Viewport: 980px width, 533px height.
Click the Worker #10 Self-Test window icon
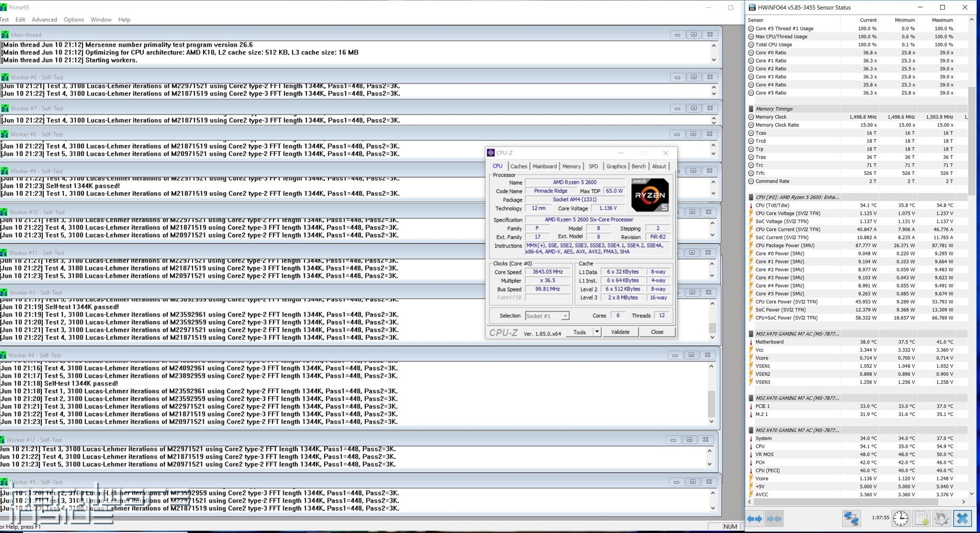pyautogui.click(x=4, y=212)
